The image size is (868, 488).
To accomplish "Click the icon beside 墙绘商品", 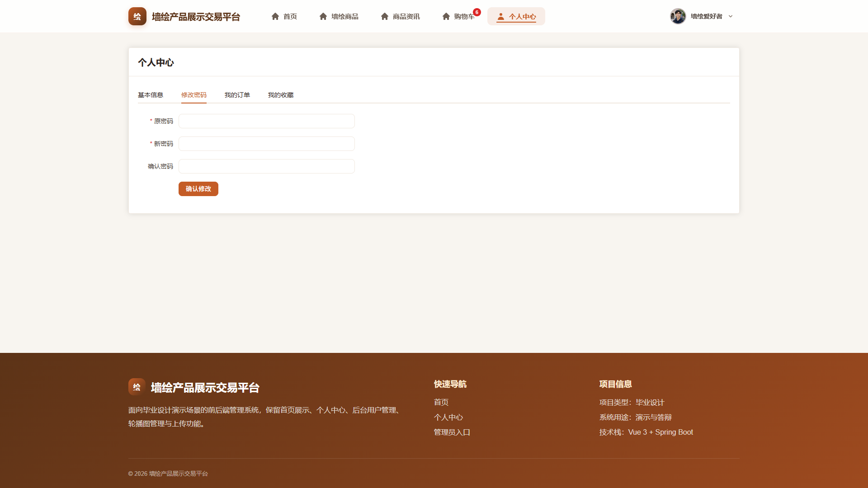I will click(x=323, y=16).
